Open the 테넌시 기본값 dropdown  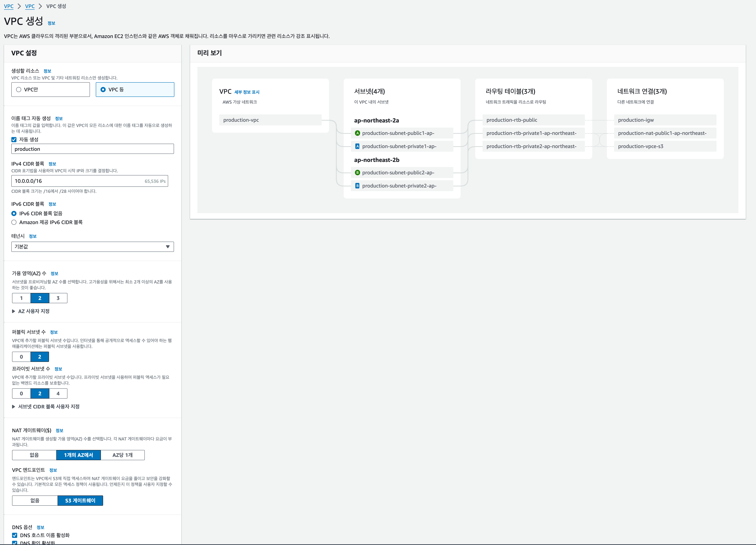pyautogui.click(x=92, y=247)
